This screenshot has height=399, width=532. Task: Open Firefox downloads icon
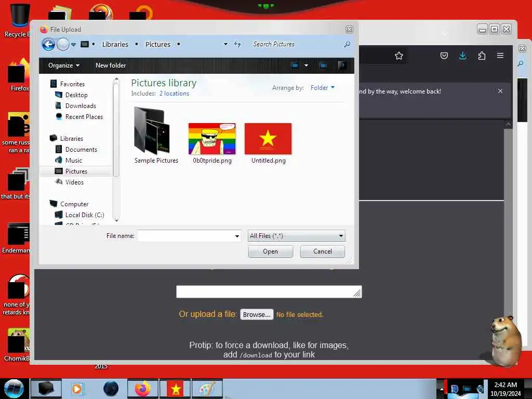462,56
